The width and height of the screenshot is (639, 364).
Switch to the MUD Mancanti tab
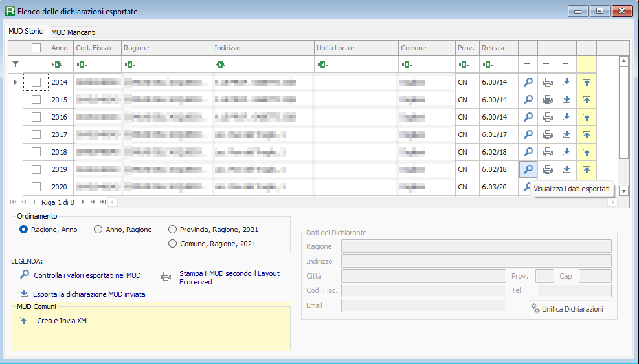(73, 32)
